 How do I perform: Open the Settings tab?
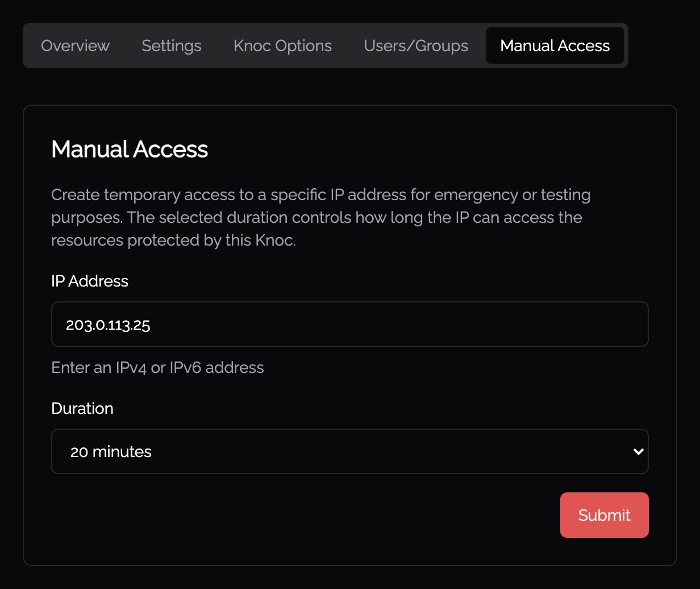[172, 45]
